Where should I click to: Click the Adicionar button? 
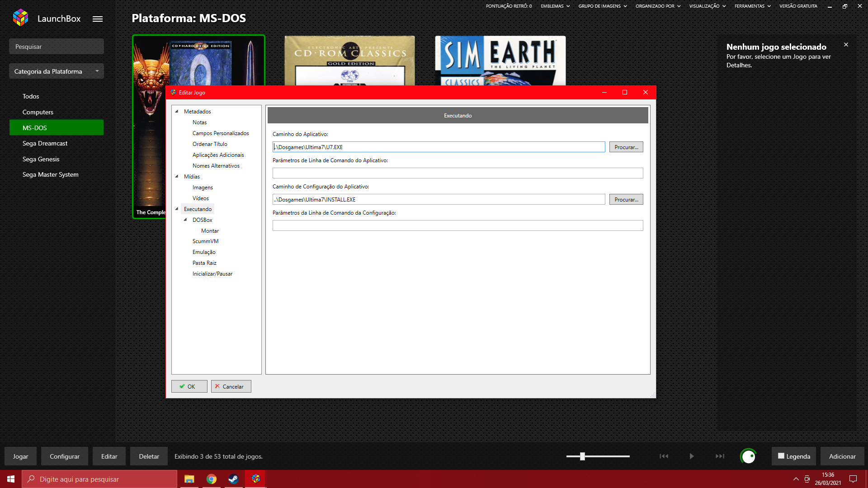click(x=842, y=456)
